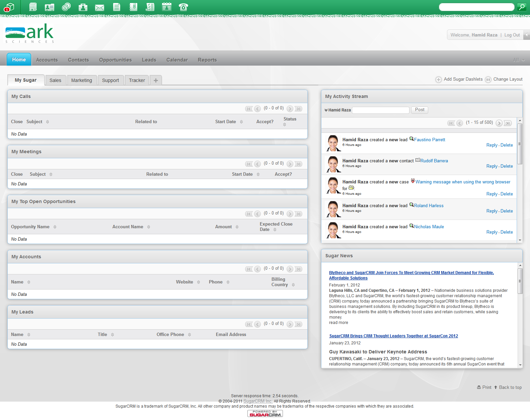Go to last page in My Meetings
This screenshot has width=530, height=420.
click(x=299, y=164)
